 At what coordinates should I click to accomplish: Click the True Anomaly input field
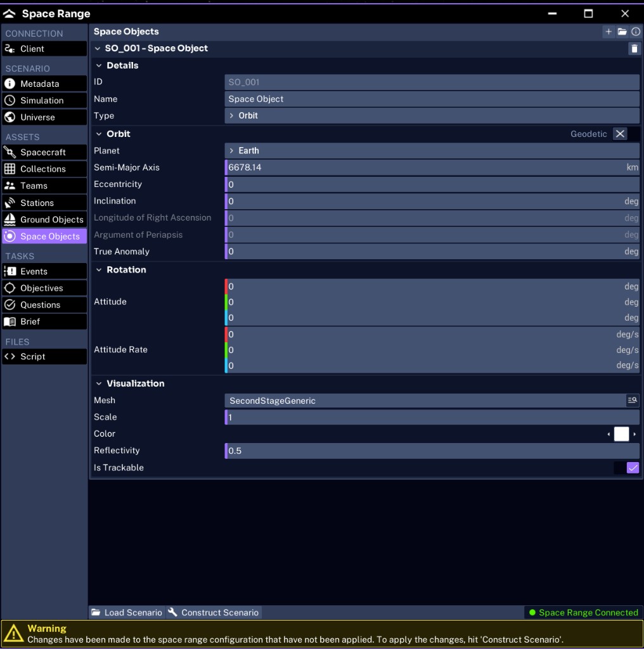pos(432,251)
